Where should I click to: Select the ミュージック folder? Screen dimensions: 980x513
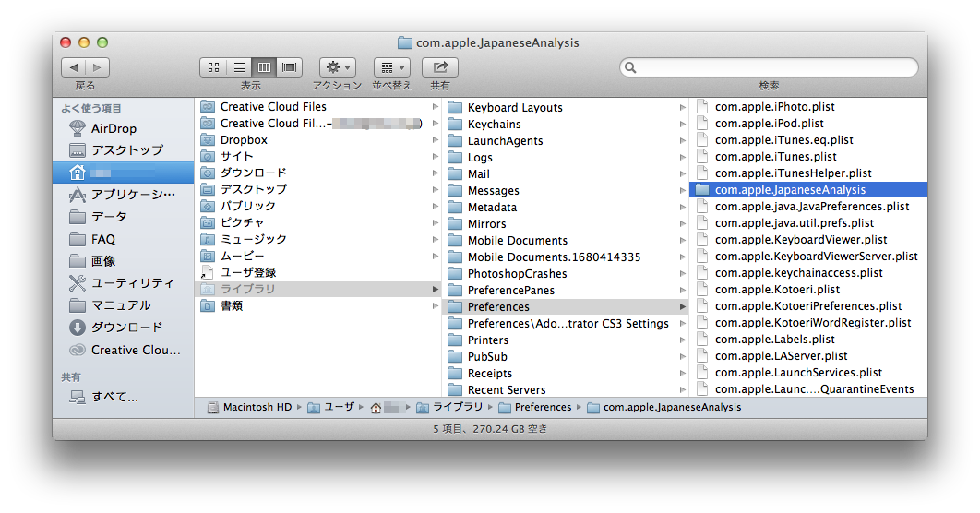(318, 239)
